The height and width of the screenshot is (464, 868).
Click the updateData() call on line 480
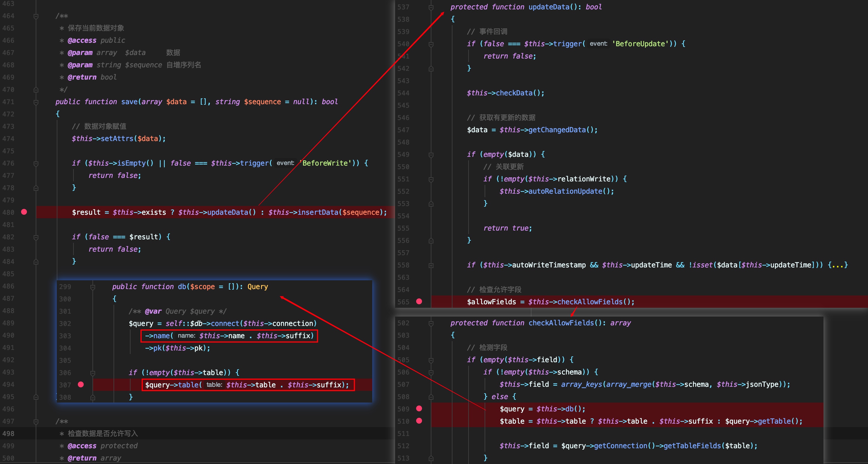coord(231,212)
